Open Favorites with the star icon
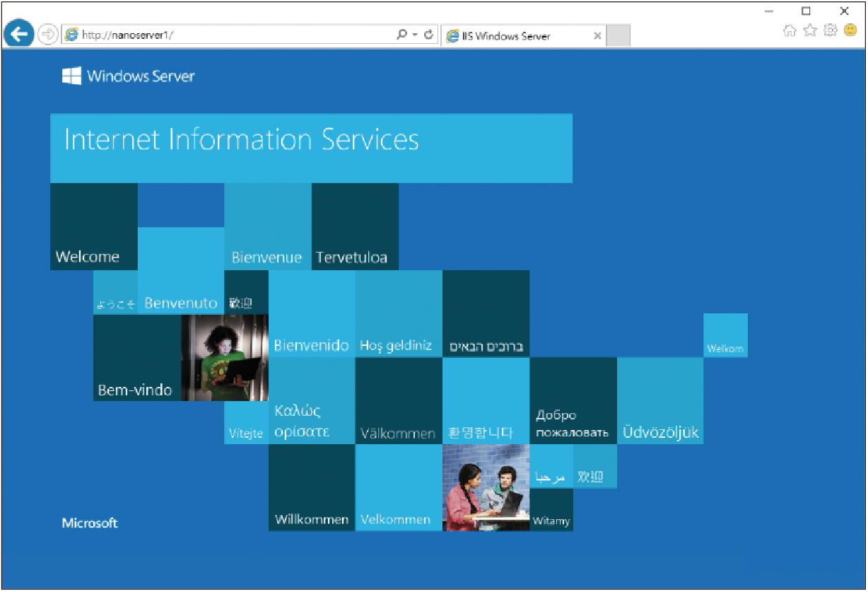The image size is (868, 592). [810, 30]
